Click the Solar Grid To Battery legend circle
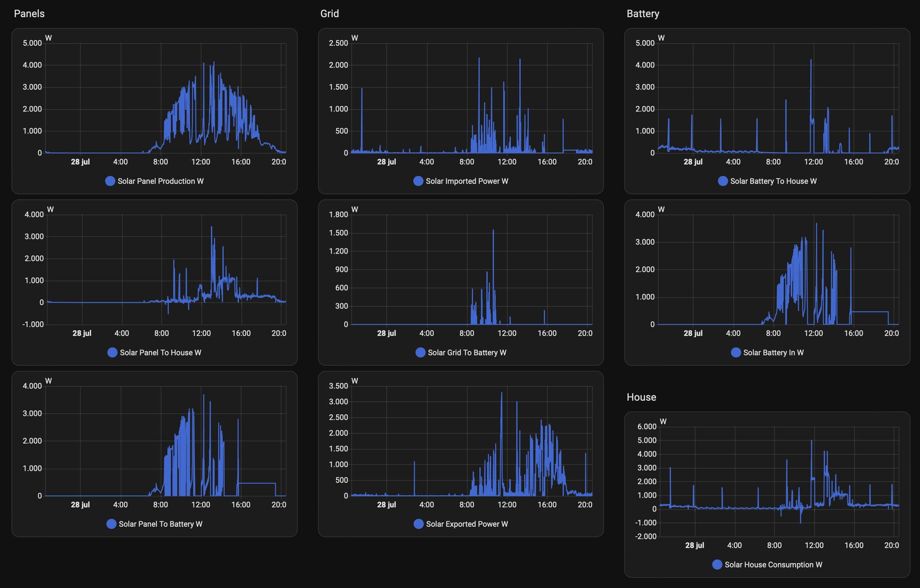This screenshot has height=588, width=920. [421, 352]
